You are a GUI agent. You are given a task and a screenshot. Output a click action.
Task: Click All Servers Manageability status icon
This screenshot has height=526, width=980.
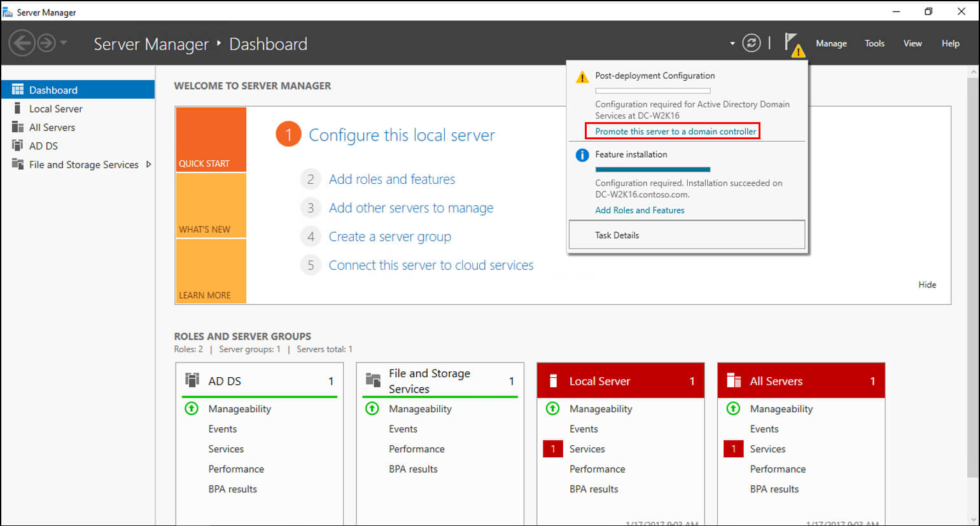pyautogui.click(x=733, y=408)
